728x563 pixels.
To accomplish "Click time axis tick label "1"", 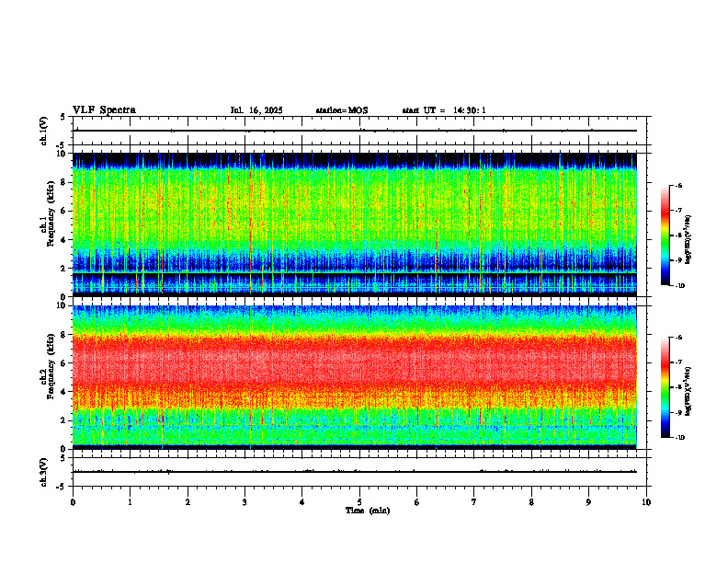I will (130, 502).
